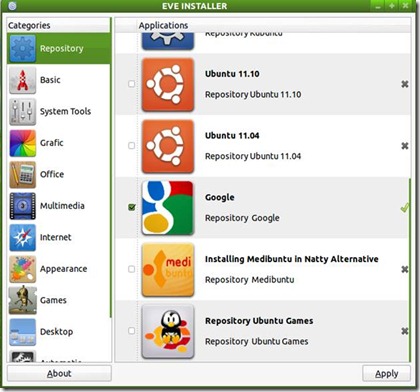Viewport: 420px width, 392px height.
Task: Click the X status mark for Ubuntu 11.10
Action: (405, 84)
